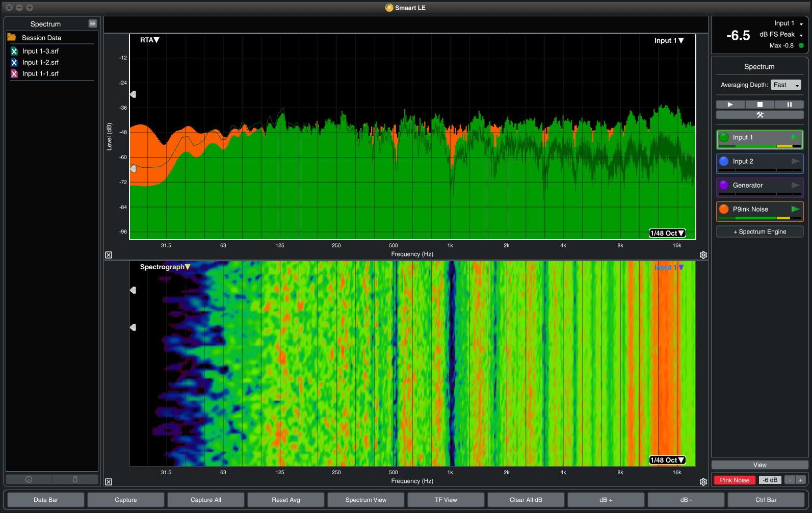Viewport: 812px width, 513px height.
Task: Select the P9ink Noise spectrum engine
Action: 760,211
